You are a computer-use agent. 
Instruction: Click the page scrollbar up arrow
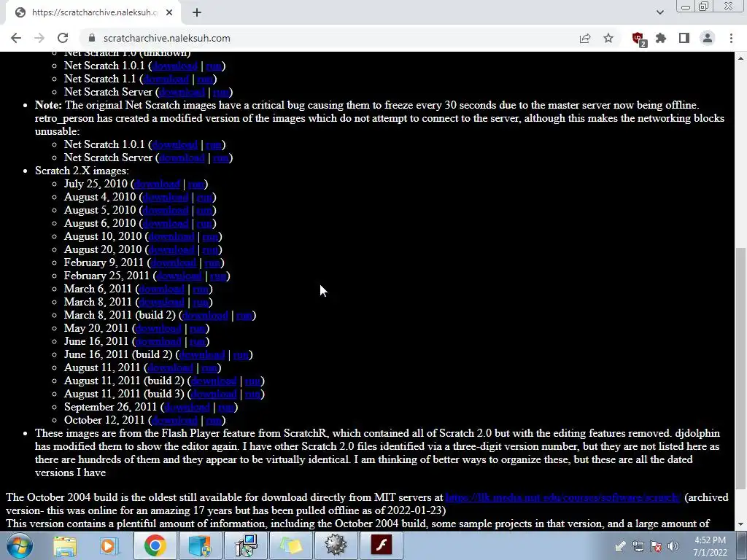pyautogui.click(x=741, y=58)
